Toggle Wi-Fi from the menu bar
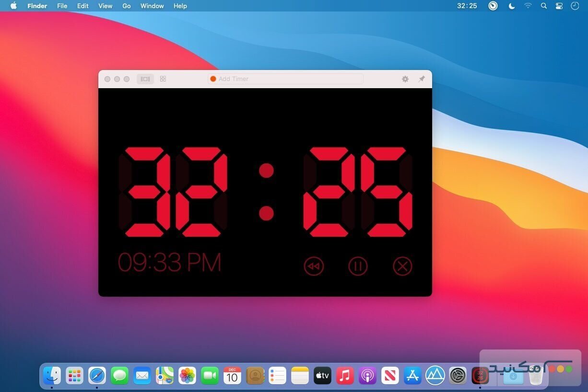The image size is (588, 392). click(x=528, y=6)
